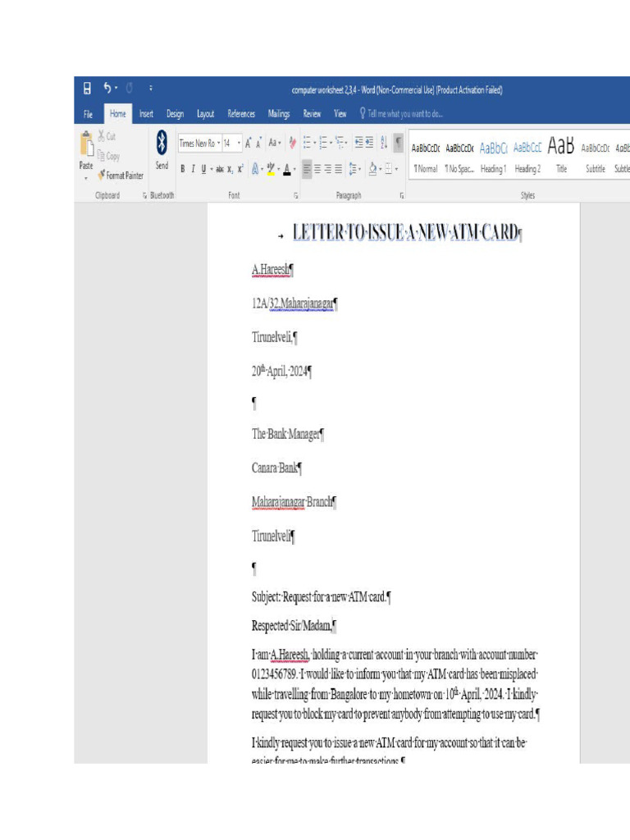
Task: Apply the Heading 1 style
Action: pyautogui.click(x=493, y=157)
